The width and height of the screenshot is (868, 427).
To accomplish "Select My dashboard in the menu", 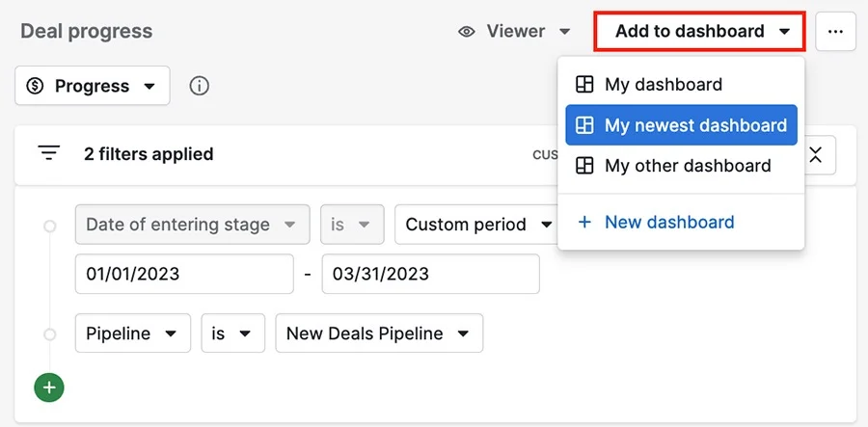I will [663, 85].
